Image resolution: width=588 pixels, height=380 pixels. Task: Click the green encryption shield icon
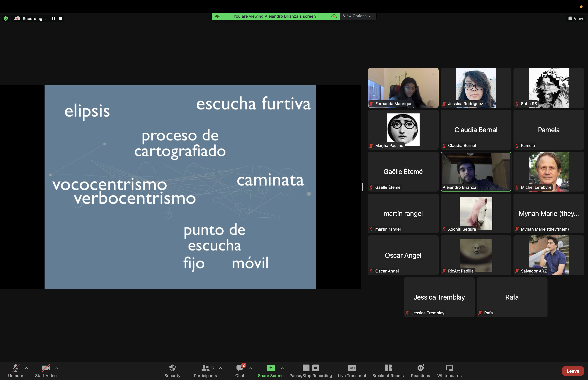[6, 19]
